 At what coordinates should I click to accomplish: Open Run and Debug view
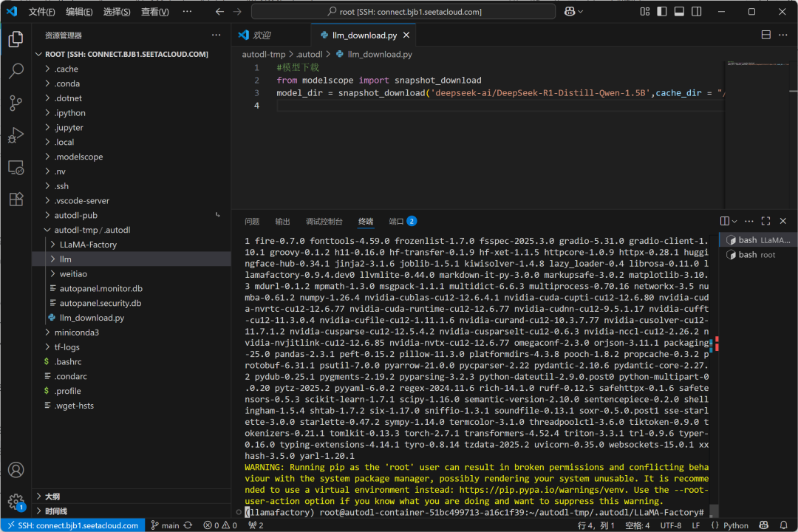pos(16,135)
